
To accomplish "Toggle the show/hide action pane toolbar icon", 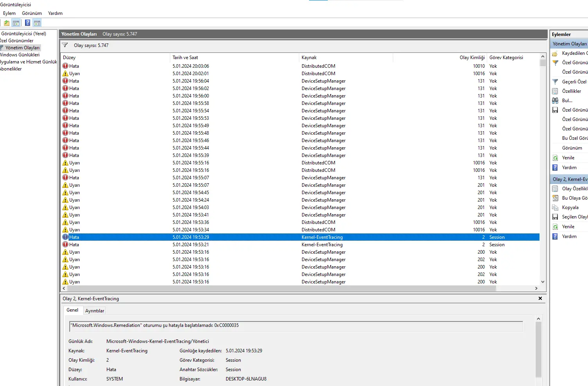I will pyautogui.click(x=37, y=23).
